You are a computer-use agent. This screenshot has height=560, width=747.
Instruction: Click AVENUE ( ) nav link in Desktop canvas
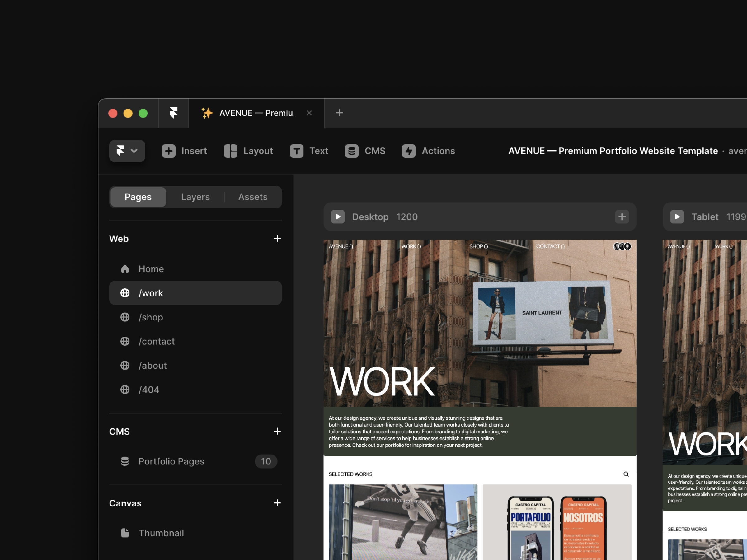[x=341, y=246]
